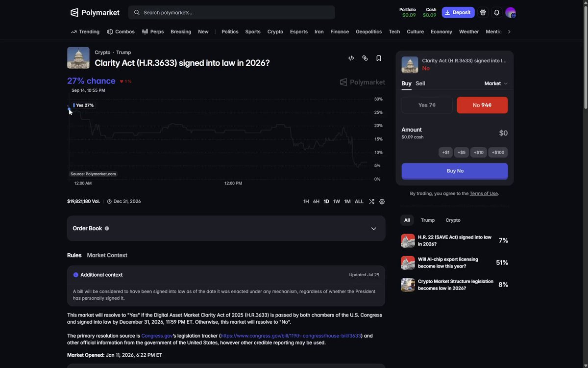Image resolution: width=588 pixels, height=368 pixels.
Task: Open the Cash balance
Action: pyautogui.click(x=430, y=12)
